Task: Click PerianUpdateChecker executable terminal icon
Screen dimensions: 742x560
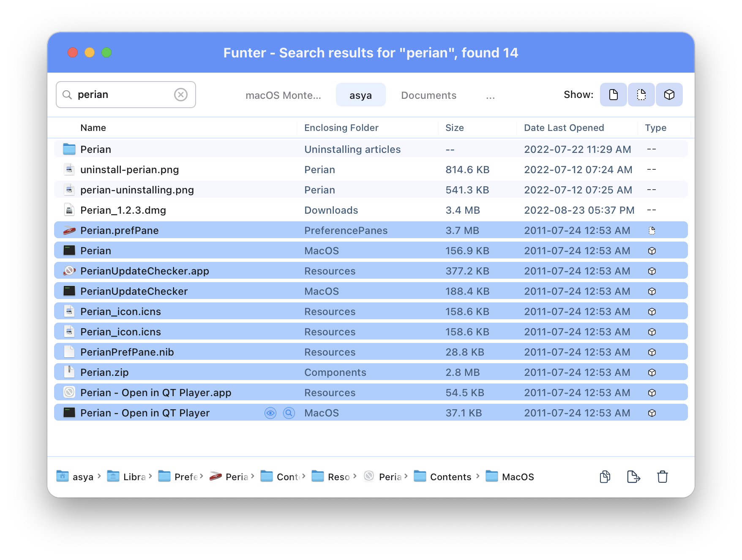Action: point(69,291)
